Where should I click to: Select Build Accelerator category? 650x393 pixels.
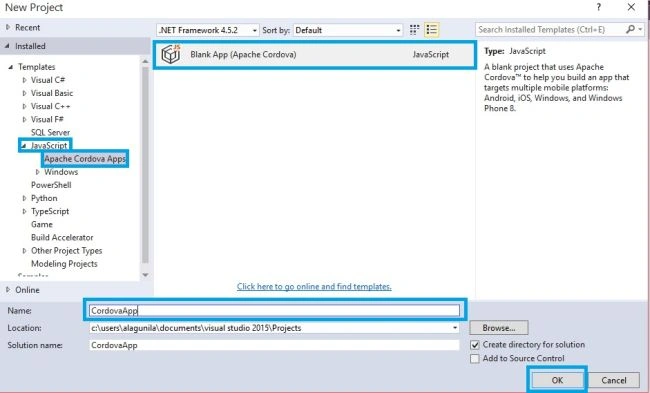click(62, 238)
